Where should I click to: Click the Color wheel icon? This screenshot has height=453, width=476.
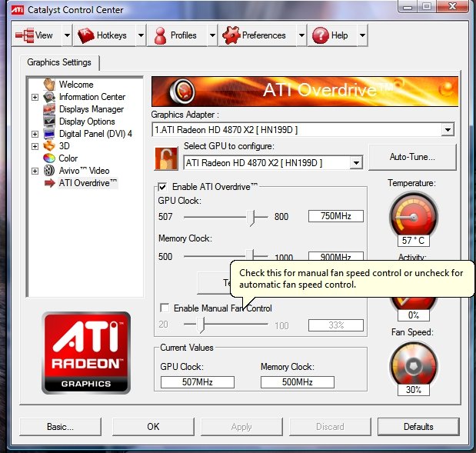[x=49, y=158]
